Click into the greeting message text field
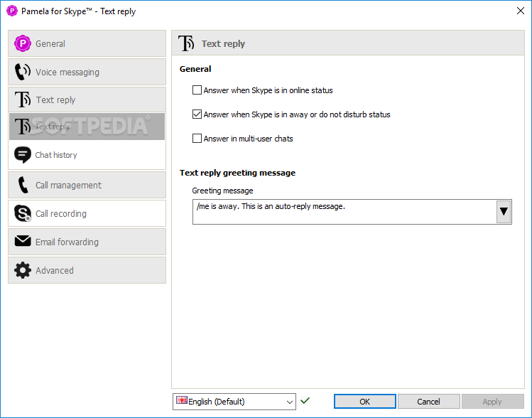Image resolution: width=532 pixels, height=418 pixels. point(344,212)
